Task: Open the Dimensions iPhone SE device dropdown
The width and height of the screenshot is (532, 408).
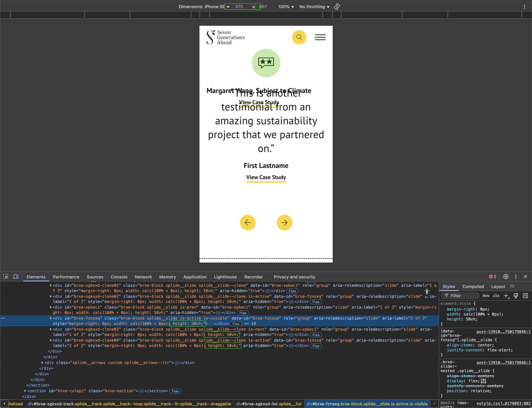Action: click(204, 7)
